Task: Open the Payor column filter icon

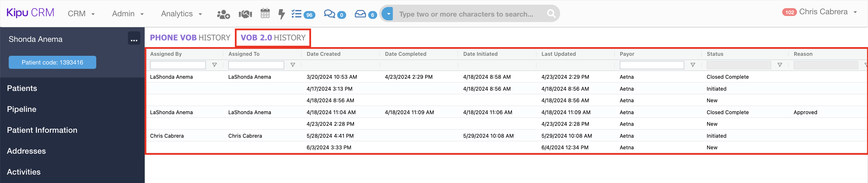Action: [692, 65]
